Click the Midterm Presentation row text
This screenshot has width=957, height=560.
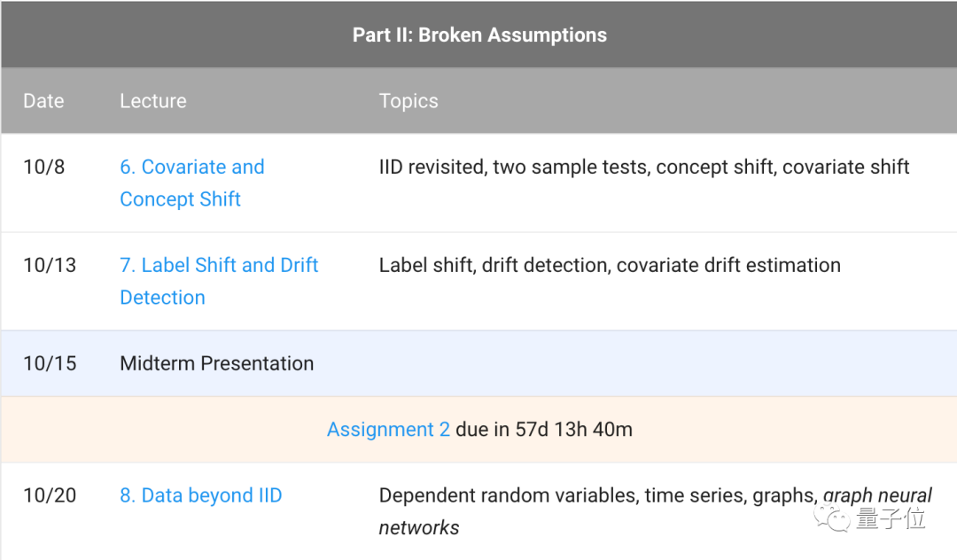pos(216,363)
